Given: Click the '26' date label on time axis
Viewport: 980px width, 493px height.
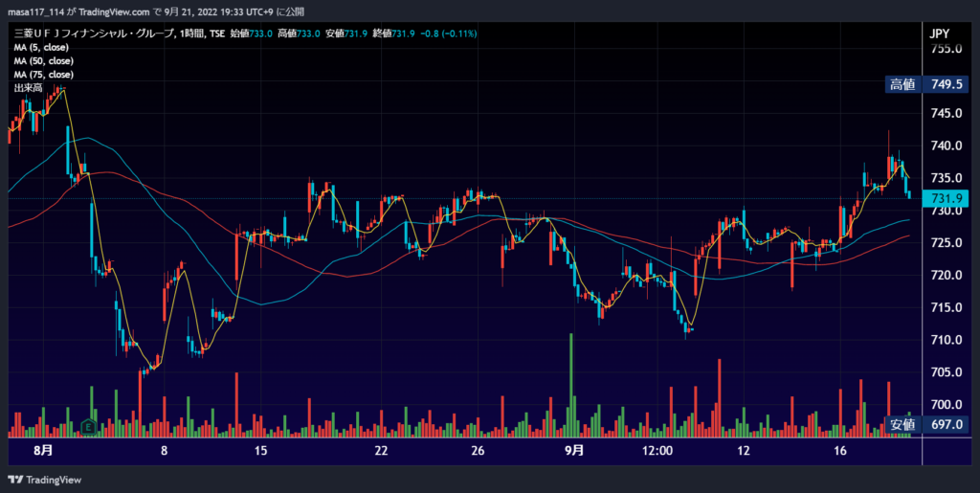Looking at the screenshot, I should 479,451.
